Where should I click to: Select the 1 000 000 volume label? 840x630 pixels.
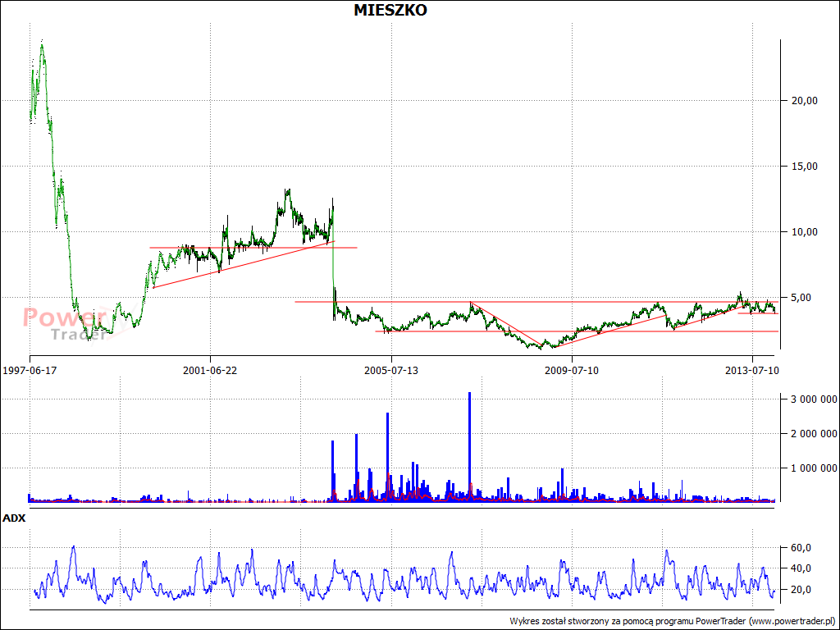814,468
